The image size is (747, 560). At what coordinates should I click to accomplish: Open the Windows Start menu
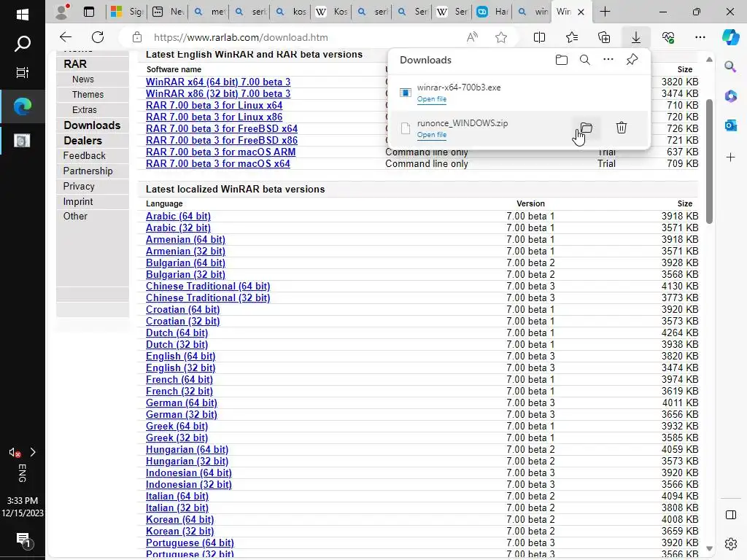pyautogui.click(x=23, y=15)
